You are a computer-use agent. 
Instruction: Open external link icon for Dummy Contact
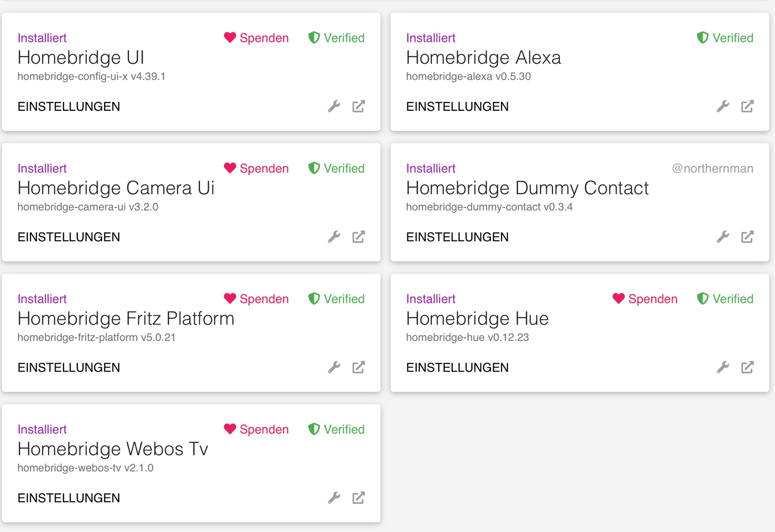click(x=747, y=237)
